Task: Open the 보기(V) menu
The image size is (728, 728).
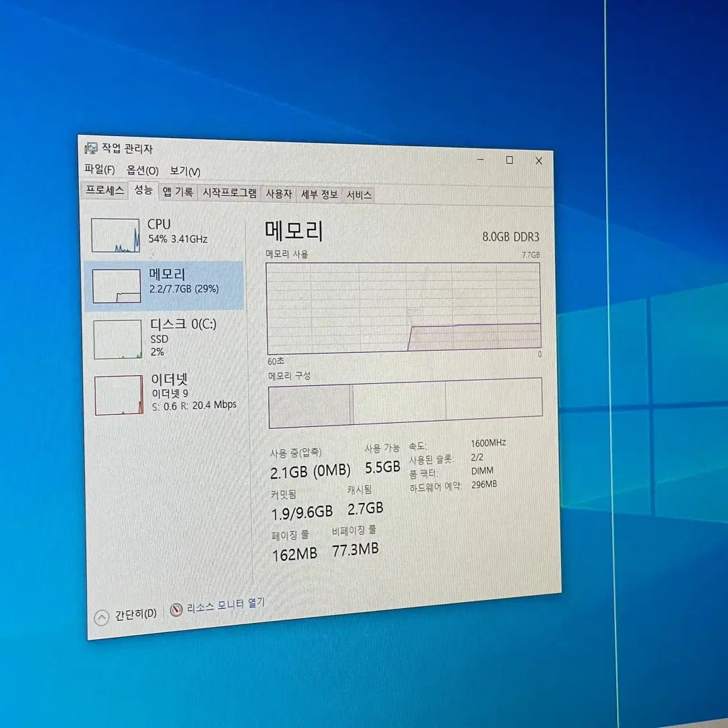Action: (x=185, y=172)
